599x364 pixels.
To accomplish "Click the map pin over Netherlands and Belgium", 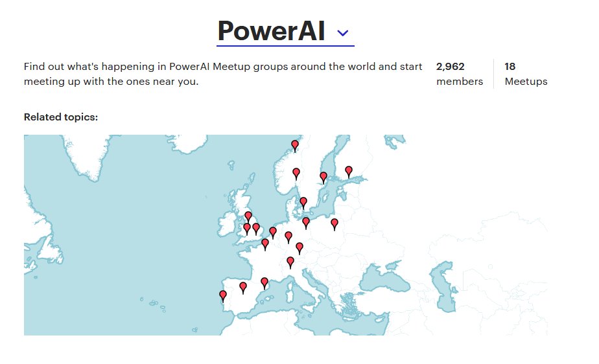I will click(x=273, y=233).
